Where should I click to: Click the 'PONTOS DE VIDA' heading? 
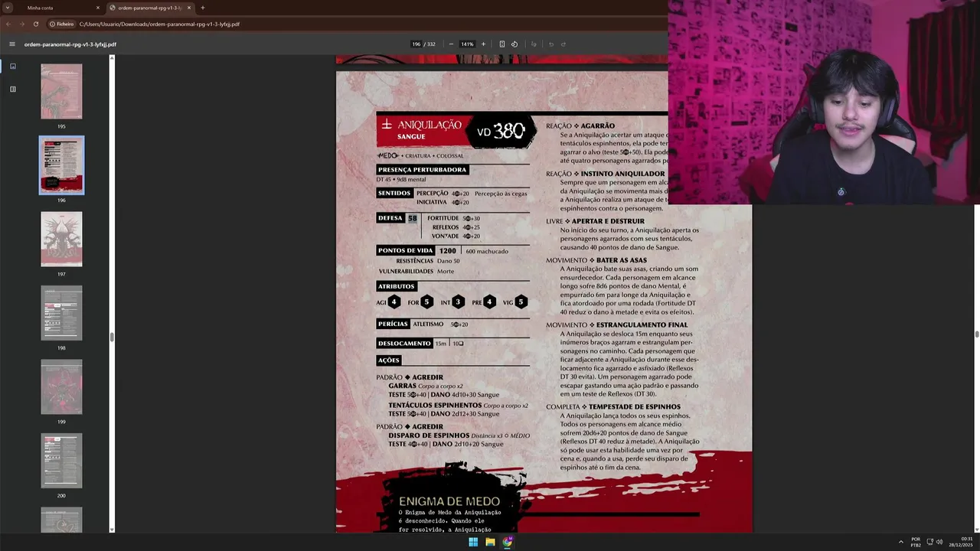click(x=405, y=250)
